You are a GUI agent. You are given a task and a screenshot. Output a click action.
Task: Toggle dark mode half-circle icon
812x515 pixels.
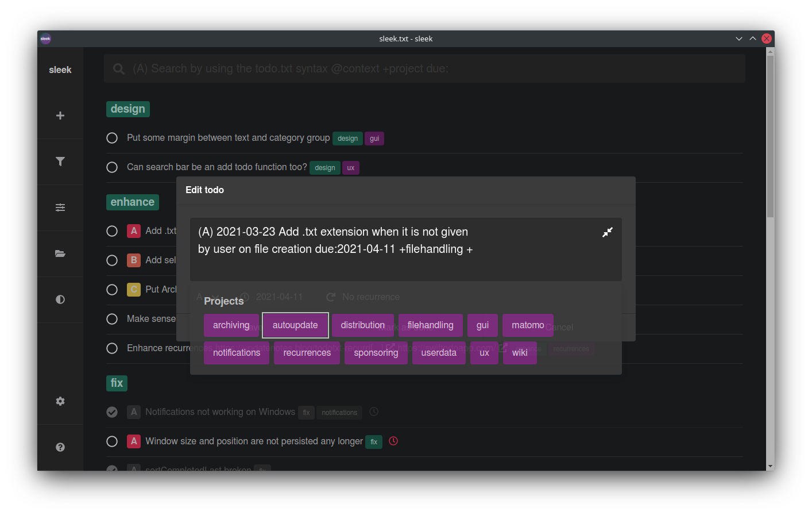(x=60, y=299)
